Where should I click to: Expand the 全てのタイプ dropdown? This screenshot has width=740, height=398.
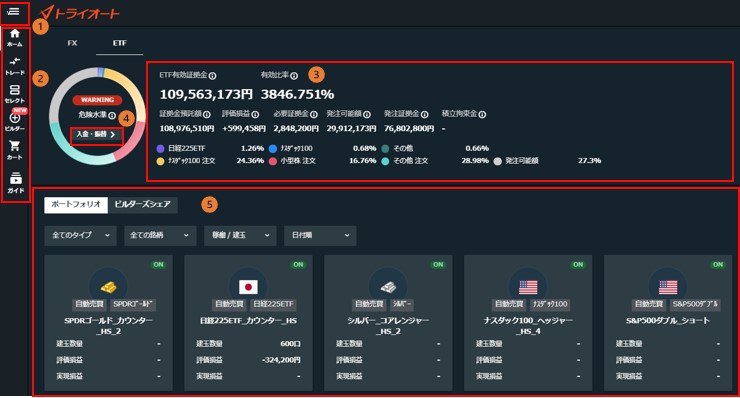click(81, 235)
